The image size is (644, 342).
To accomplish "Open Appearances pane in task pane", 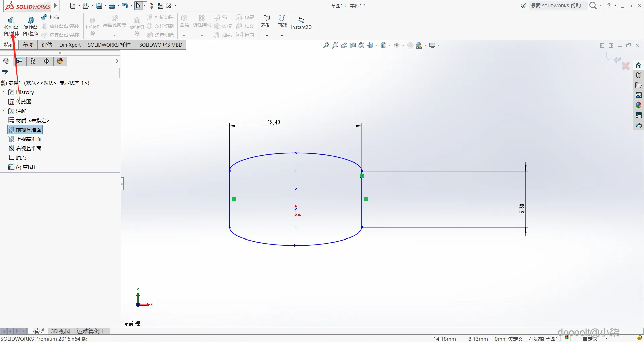I will coord(639,105).
